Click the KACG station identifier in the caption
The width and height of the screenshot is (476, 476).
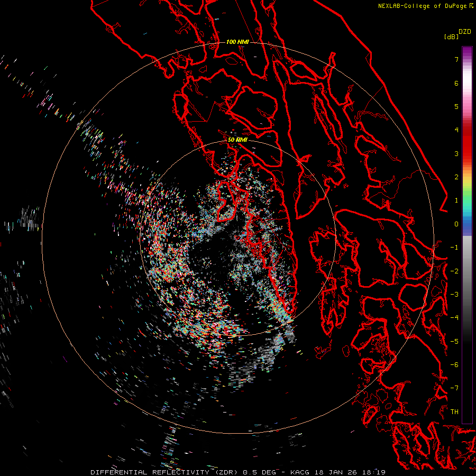[299, 472]
